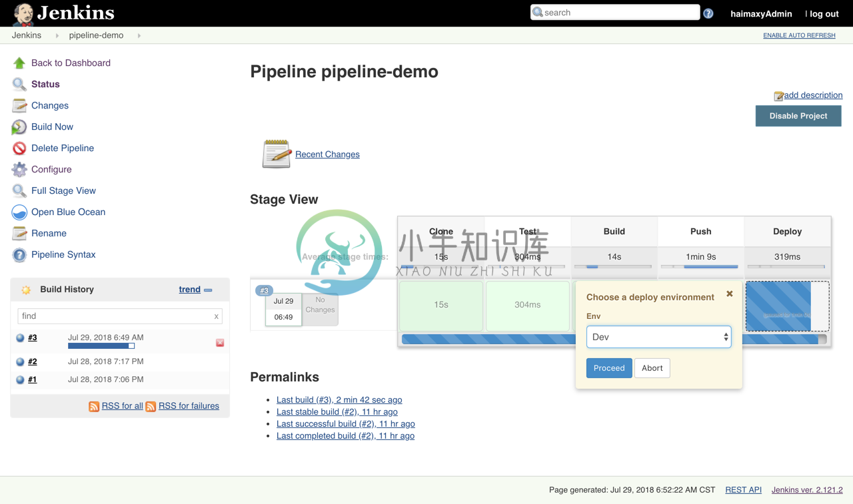Click the build history find field
This screenshot has width=853, height=504.
119,316
